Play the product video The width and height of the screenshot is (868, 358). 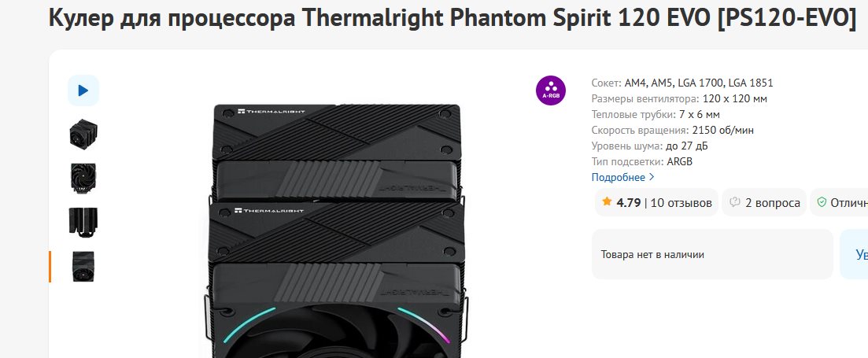[x=83, y=90]
